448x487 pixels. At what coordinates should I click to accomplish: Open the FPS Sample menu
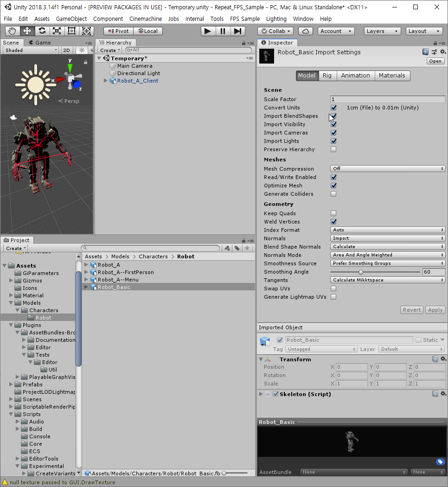(245, 19)
